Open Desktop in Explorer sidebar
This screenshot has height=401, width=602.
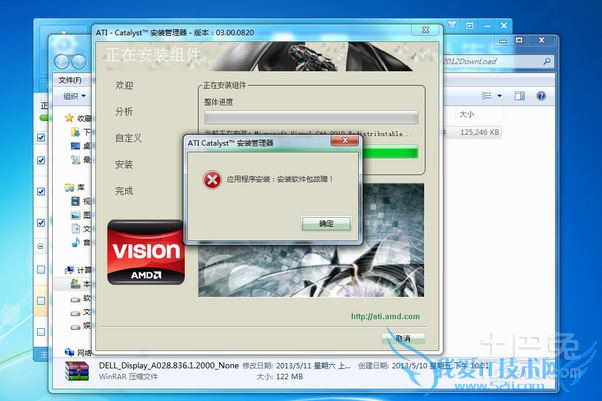click(x=75, y=146)
